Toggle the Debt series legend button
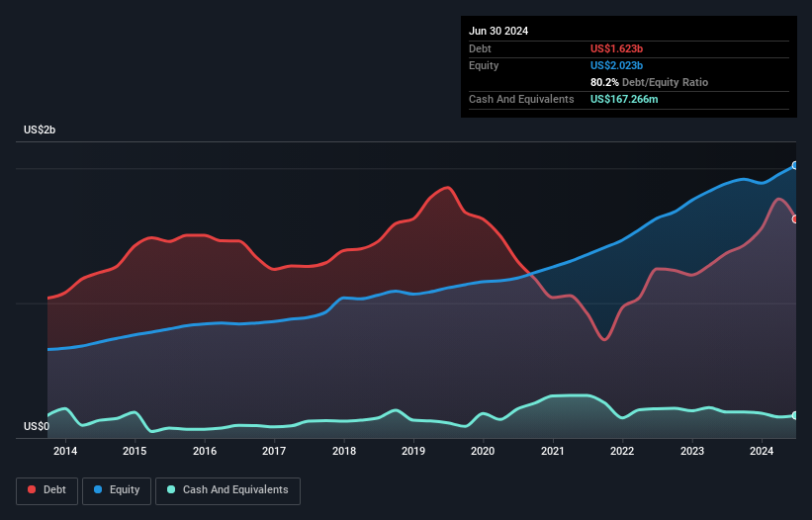The width and height of the screenshot is (812, 520). (x=47, y=490)
